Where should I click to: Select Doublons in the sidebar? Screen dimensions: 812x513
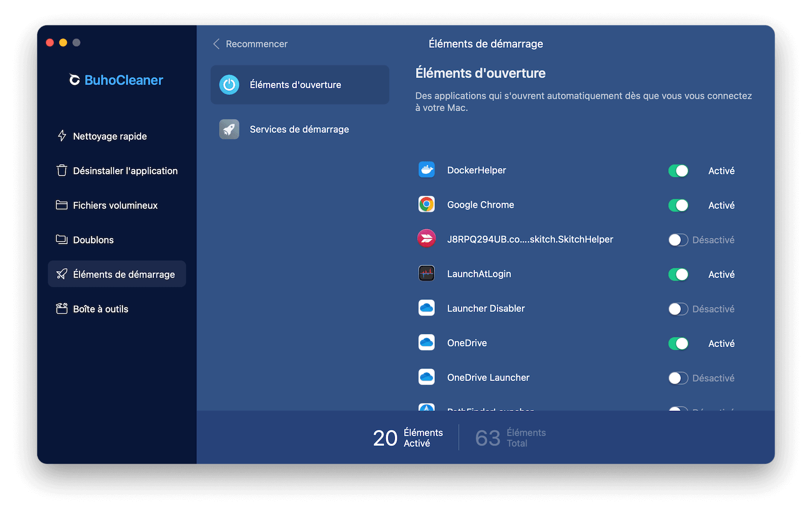coord(117,240)
